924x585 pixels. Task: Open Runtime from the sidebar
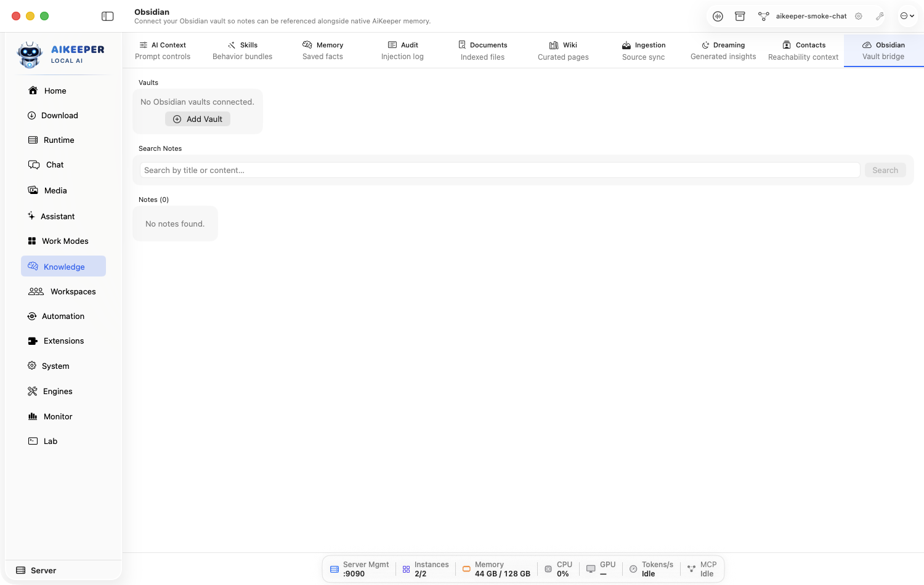point(63,140)
